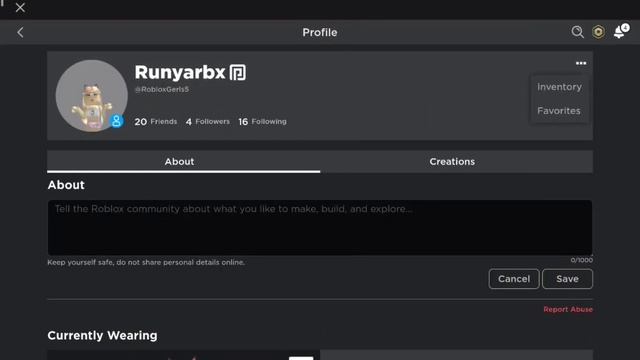Cancel editing the About description

(514, 279)
